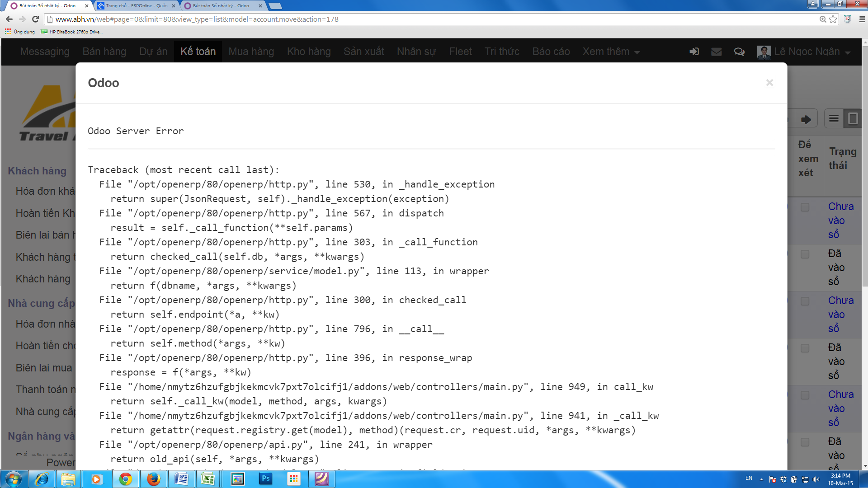Image resolution: width=868 pixels, height=488 pixels.
Task: Click the Khách hàng section header
Action: [x=37, y=171]
